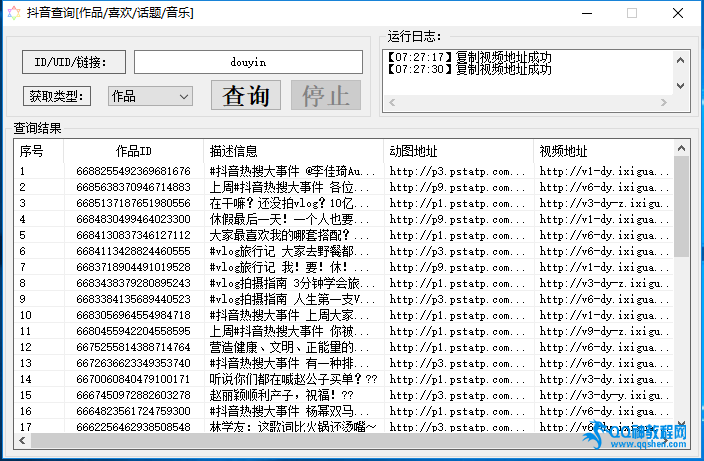Click the 描述信息 column header
The height and width of the screenshot is (461, 704).
coord(294,151)
